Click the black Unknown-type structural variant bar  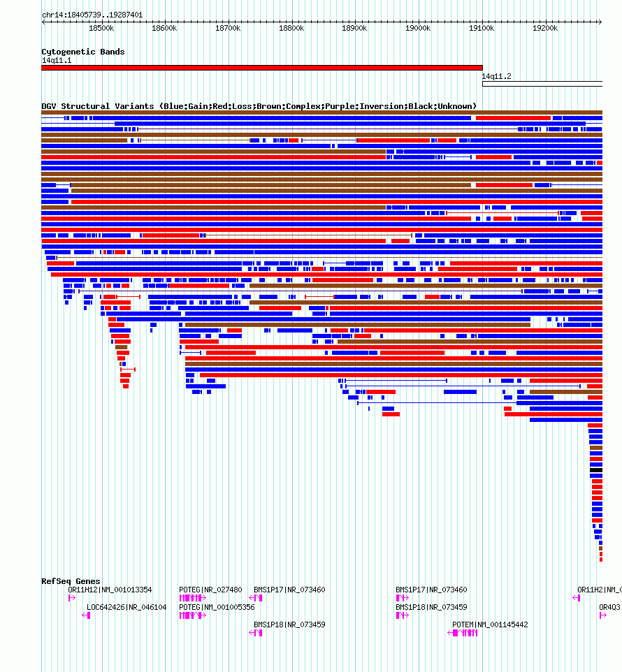[x=596, y=470]
